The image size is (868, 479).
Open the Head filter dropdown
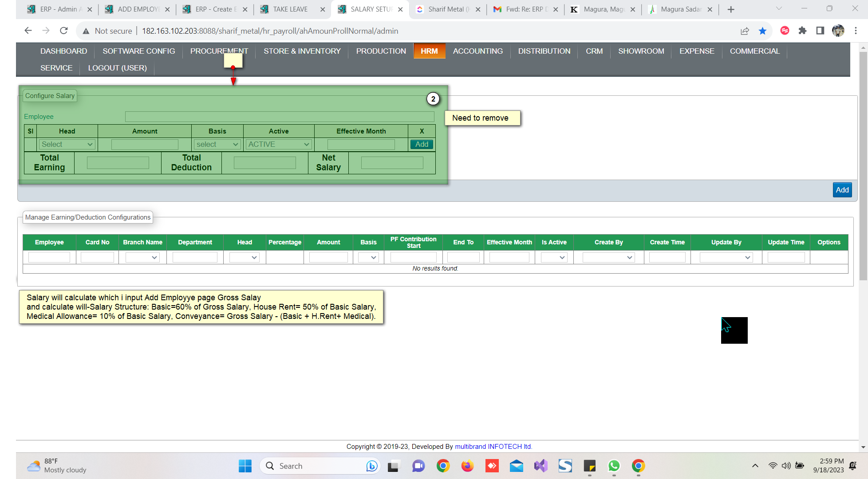coord(245,257)
